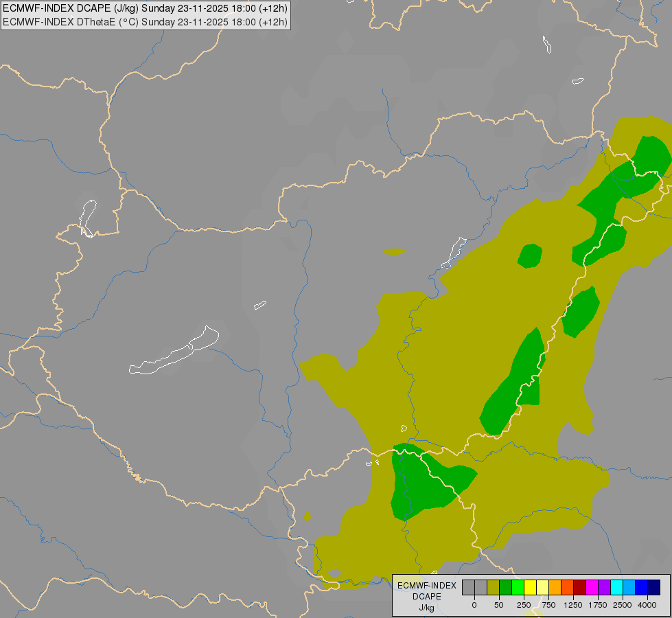
Task: Select the pale yellow legend swatch
Action: click(542, 587)
